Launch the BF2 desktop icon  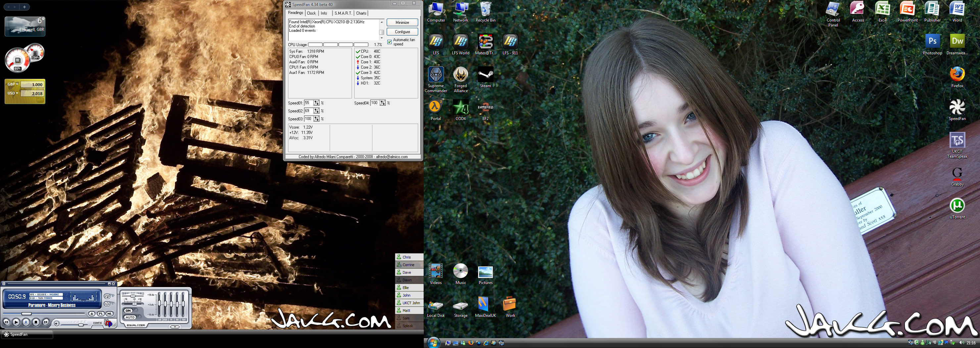click(x=485, y=110)
